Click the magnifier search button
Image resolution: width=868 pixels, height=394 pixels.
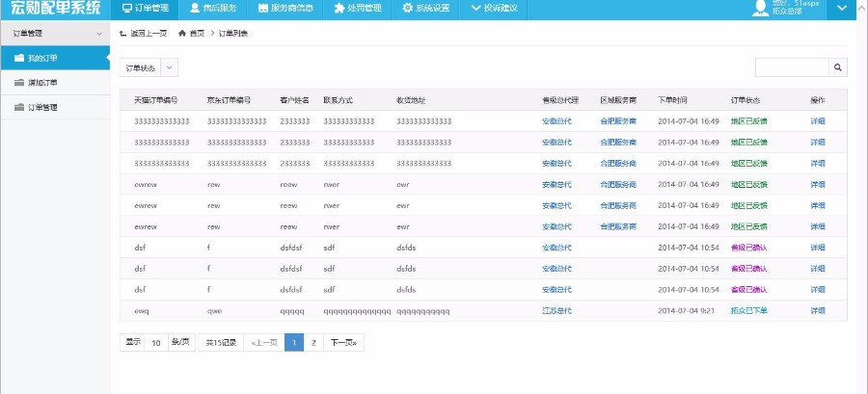837,67
